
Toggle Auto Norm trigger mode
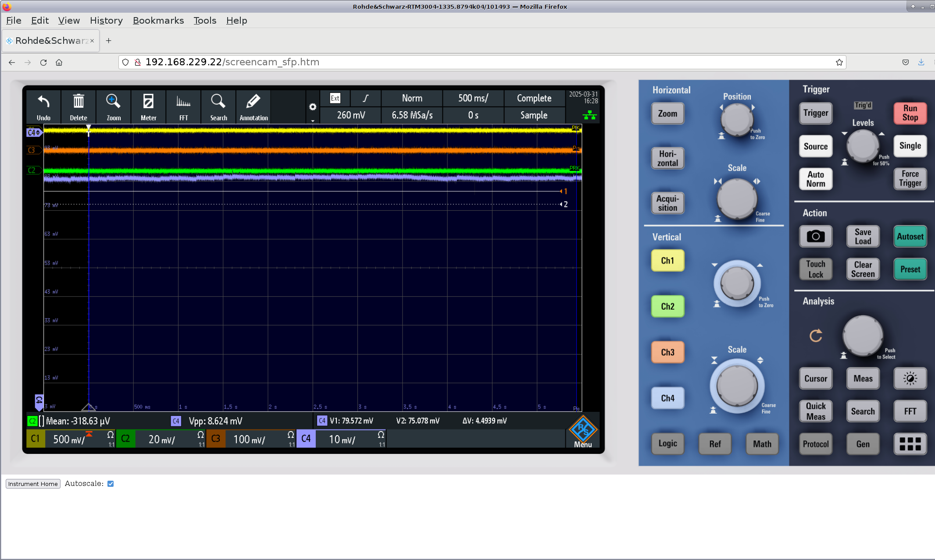(815, 179)
